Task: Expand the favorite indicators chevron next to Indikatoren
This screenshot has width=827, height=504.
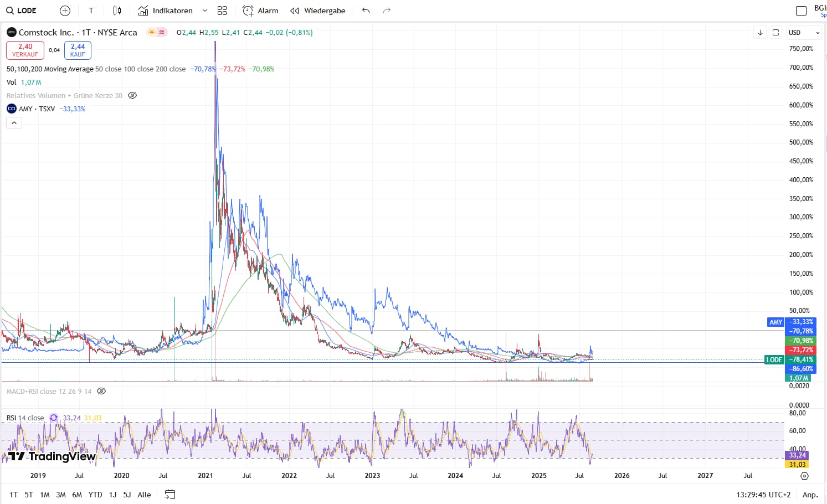Action: [x=205, y=11]
